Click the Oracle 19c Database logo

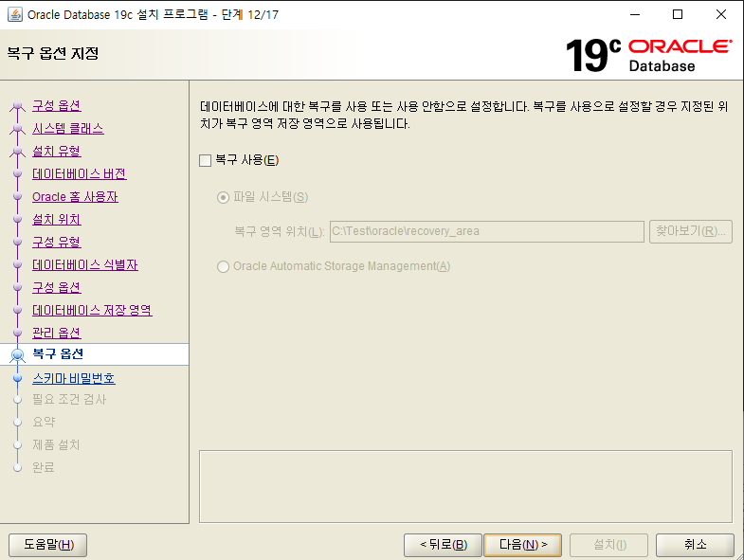648,55
